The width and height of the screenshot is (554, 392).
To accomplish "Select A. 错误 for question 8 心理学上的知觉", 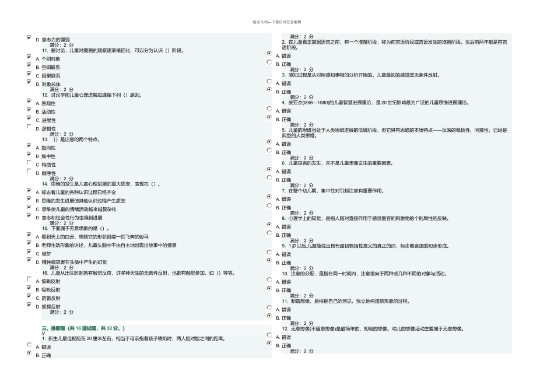I will pyautogui.click(x=269, y=225).
